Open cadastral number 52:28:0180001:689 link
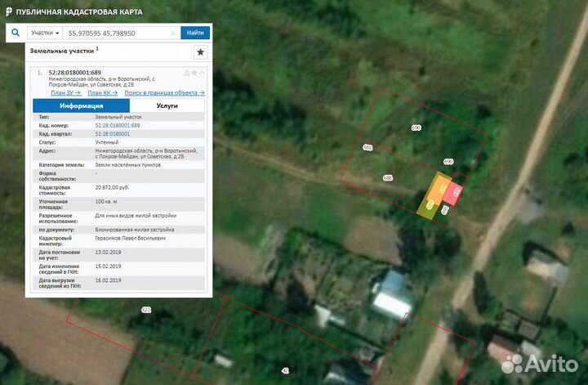The width and height of the screenshot is (588, 385). (x=118, y=125)
